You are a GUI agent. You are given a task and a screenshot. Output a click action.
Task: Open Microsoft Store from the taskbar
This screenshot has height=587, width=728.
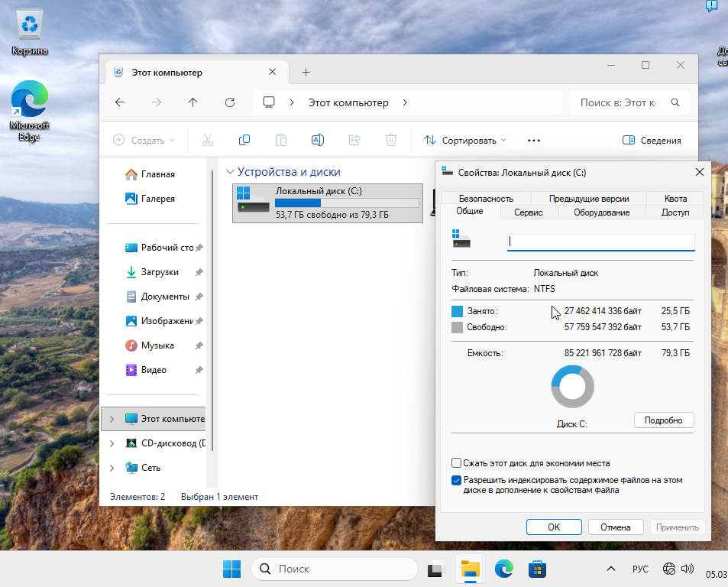coord(538,569)
